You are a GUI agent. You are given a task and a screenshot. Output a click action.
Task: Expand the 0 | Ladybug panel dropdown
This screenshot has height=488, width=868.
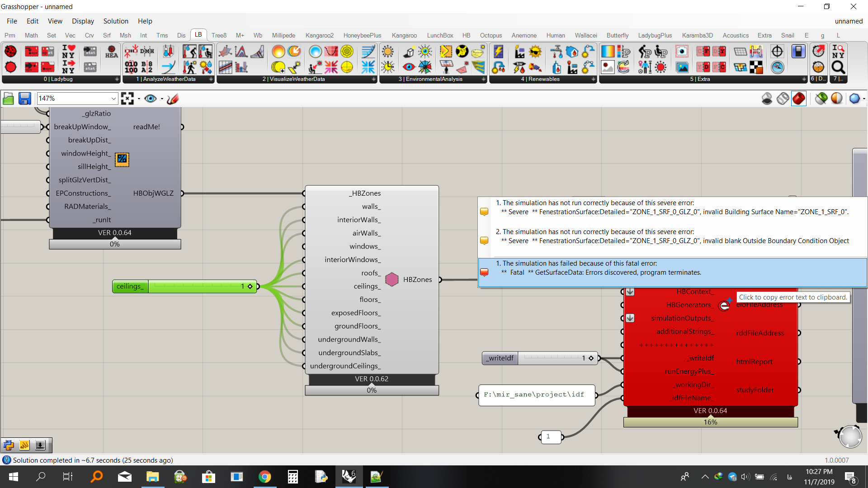tap(117, 79)
